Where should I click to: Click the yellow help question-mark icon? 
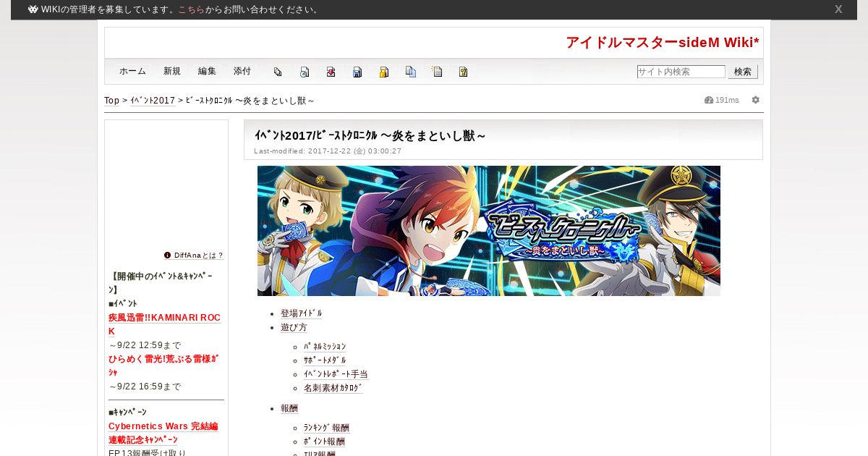click(x=464, y=72)
